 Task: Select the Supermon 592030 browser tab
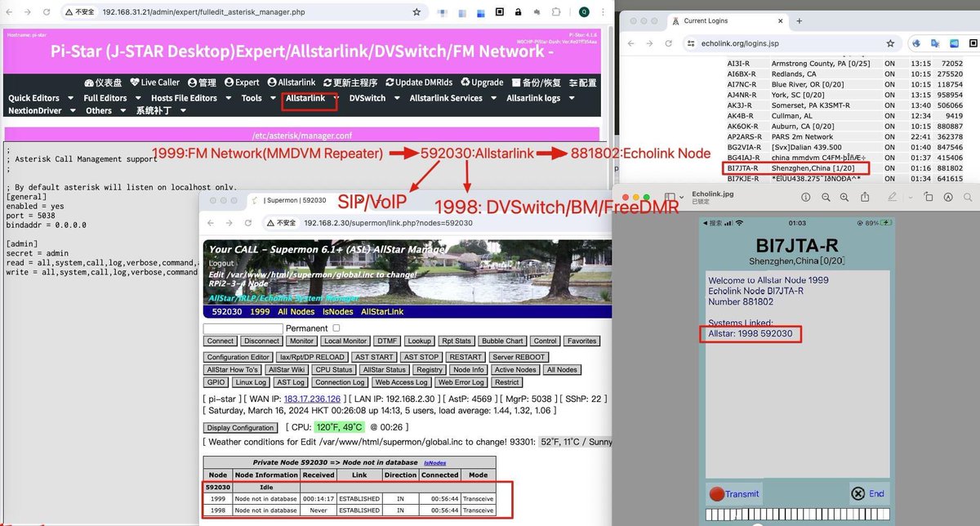[x=293, y=200]
